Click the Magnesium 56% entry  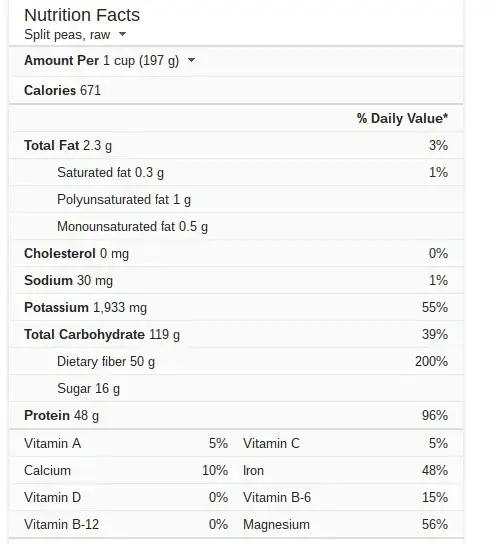(x=345, y=524)
